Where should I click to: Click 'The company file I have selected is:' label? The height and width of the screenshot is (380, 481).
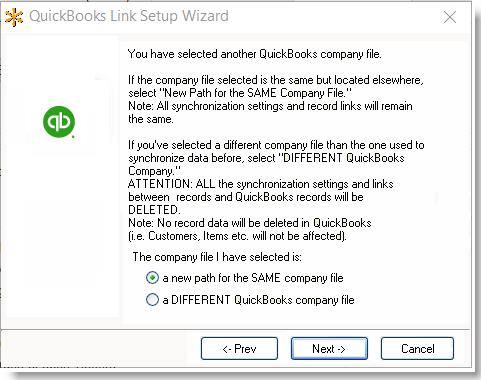(217, 257)
